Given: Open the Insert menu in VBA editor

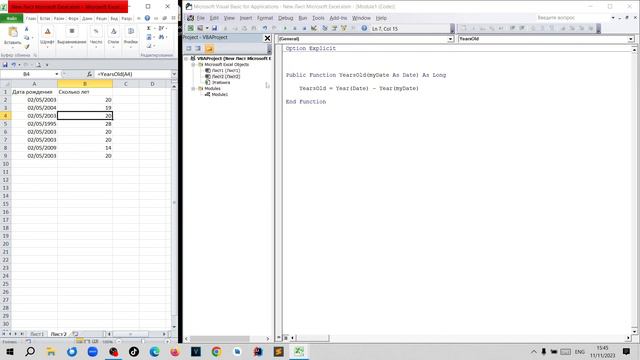Looking at the screenshot, I should point(246,18).
